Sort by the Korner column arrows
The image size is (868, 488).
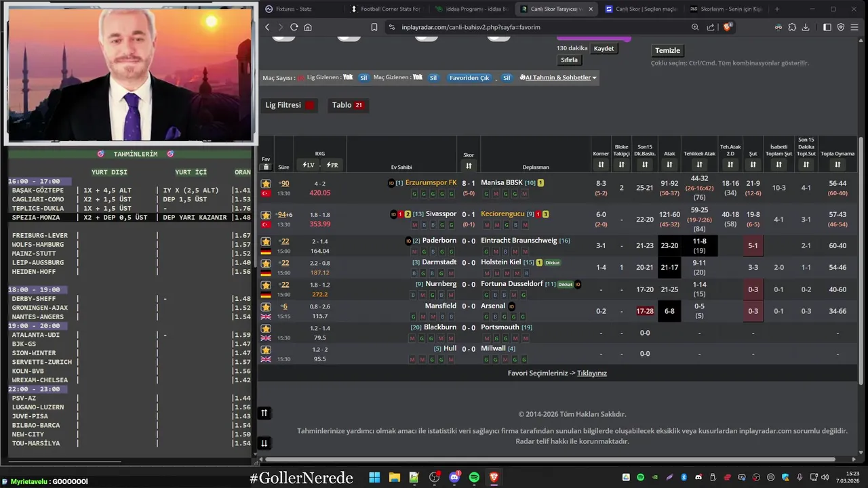click(601, 165)
